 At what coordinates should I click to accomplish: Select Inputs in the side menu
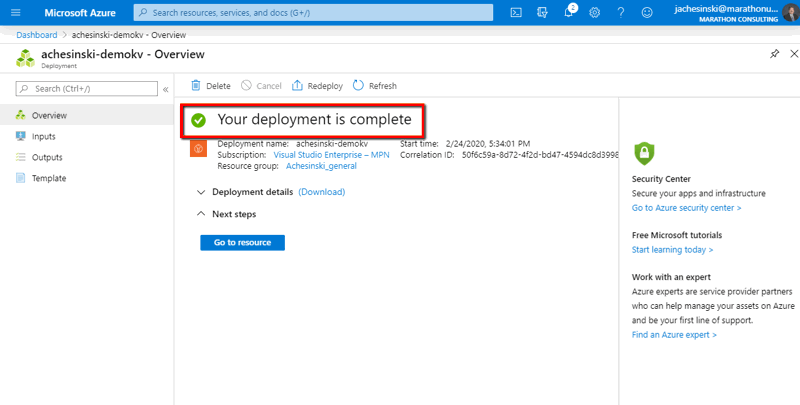point(43,136)
